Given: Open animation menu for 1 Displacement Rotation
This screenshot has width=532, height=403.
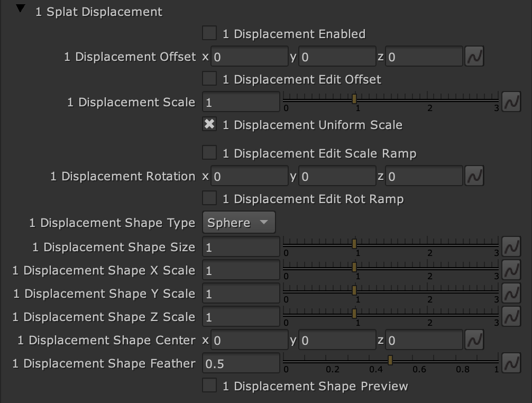Looking at the screenshot, I should (474, 176).
